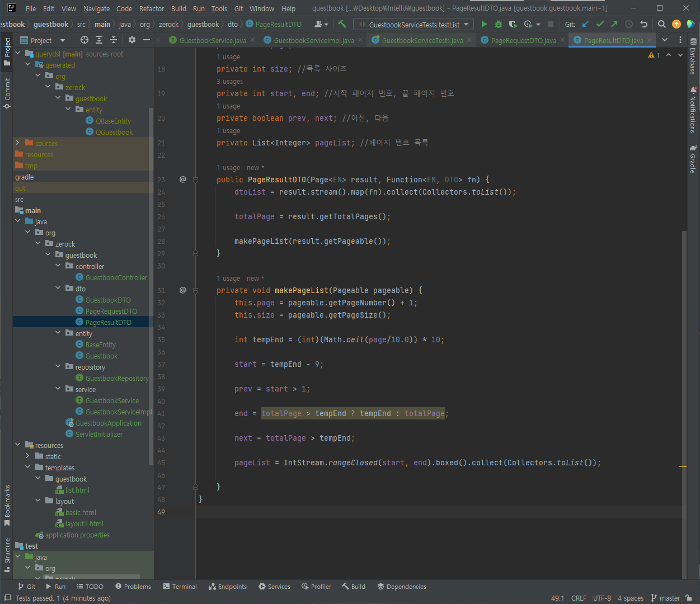This screenshot has width=700, height=604.
Task: Fold the makePageList method in the editor gutter
Action: tap(195, 290)
